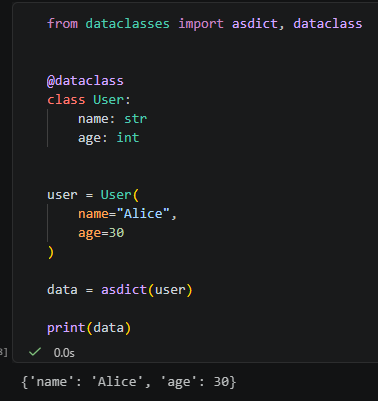The height and width of the screenshot is (401, 378).
Task: Click 'dataclass' at the end of the import line
Action: tap(327, 24)
